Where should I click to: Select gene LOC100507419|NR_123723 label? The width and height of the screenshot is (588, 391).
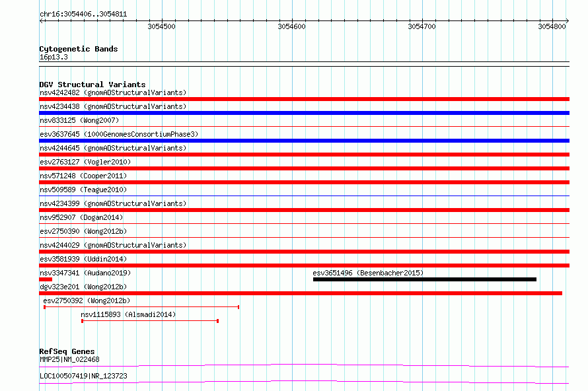tap(83, 376)
